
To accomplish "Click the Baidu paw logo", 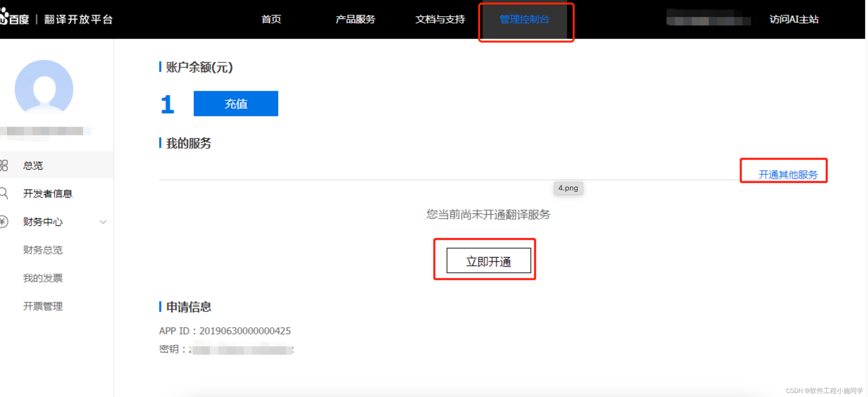I will [4, 16].
